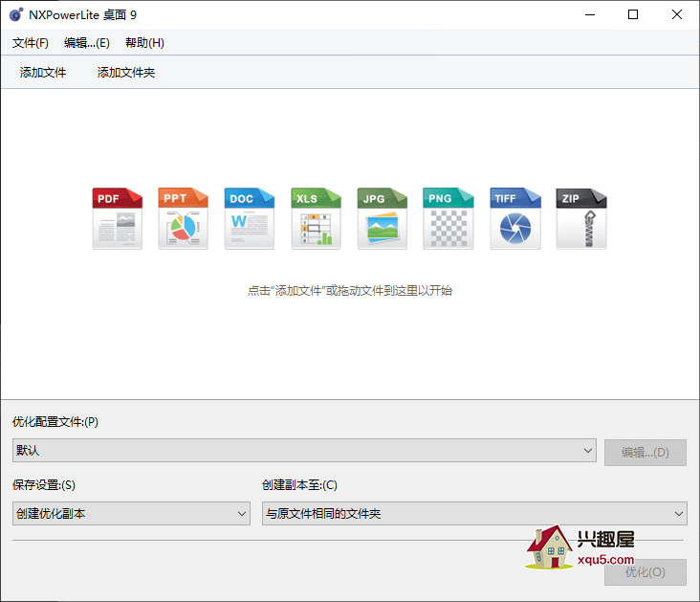Viewport: 700px width, 602px height.
Task: Click the JPG image file icon
Action: 383,218
